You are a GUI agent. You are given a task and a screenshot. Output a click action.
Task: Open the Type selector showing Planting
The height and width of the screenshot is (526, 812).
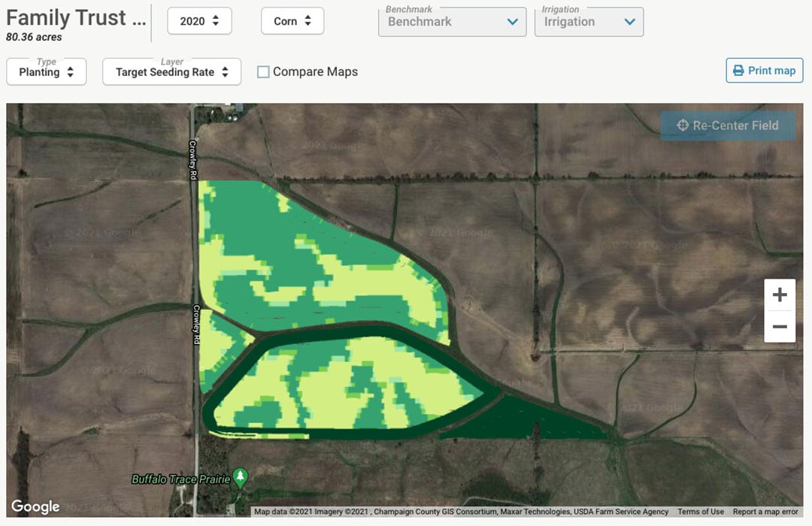(x=46, y=72)
